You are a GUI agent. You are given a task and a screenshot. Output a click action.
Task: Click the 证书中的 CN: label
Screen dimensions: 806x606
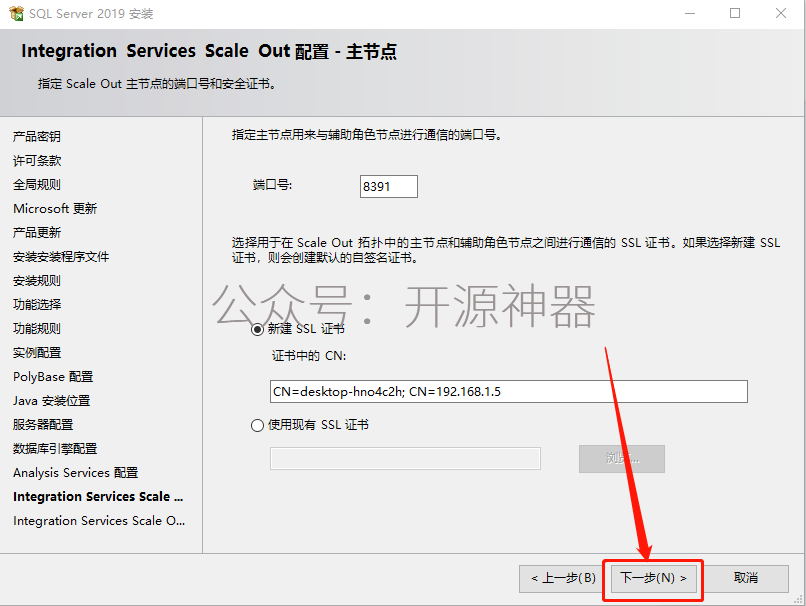[x=309, y=356]
